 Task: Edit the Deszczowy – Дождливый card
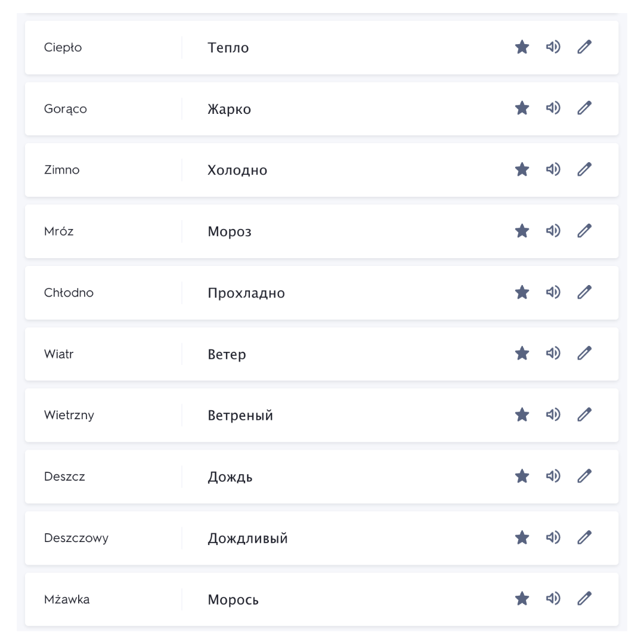pos(584,537)
